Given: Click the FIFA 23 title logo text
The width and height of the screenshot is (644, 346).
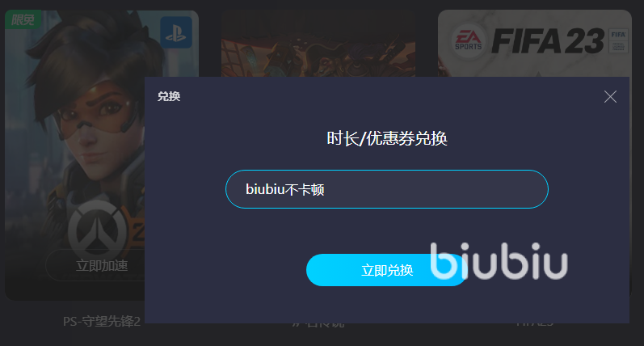Looking at the screenshot, I should coord(548,41).
